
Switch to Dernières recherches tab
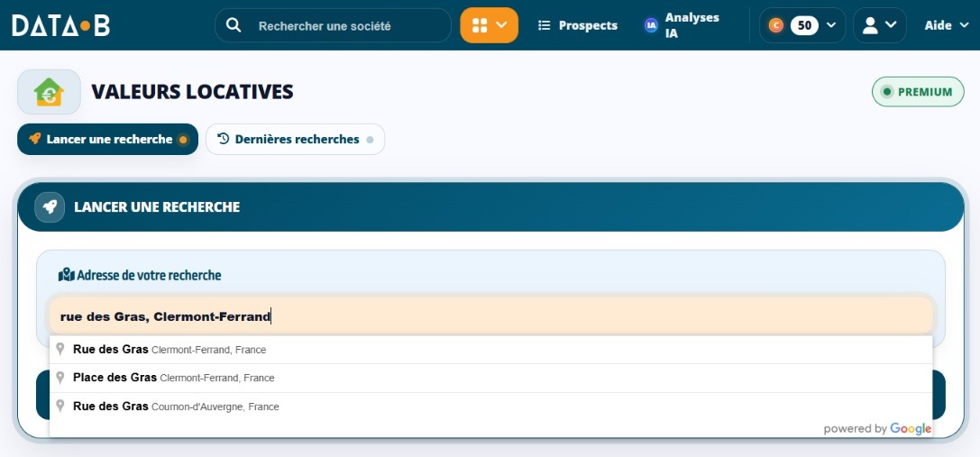click(295, 140)
